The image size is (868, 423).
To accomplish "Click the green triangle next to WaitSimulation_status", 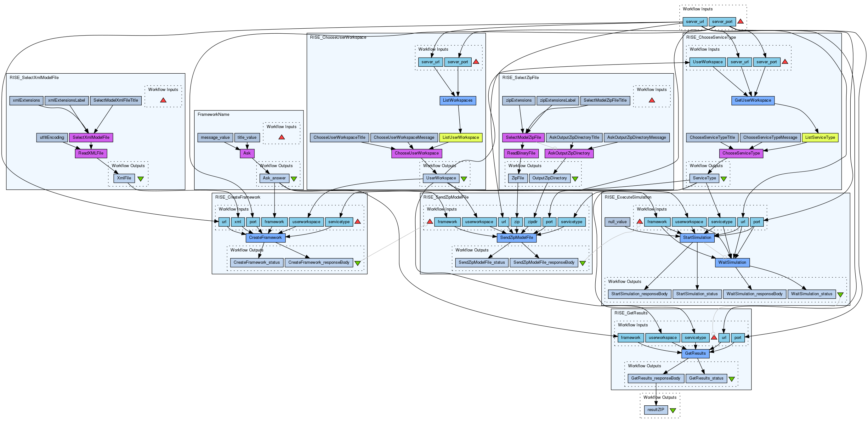I will (840, 295).
